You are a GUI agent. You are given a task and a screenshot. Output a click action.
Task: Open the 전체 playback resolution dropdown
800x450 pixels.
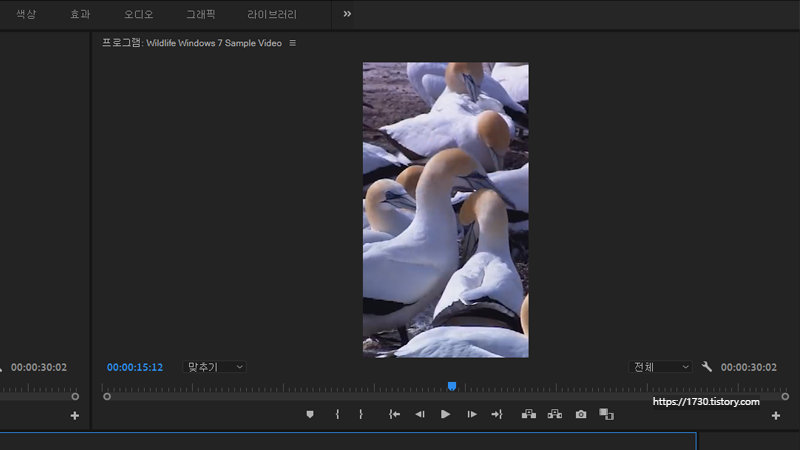[x=660, y=367]
